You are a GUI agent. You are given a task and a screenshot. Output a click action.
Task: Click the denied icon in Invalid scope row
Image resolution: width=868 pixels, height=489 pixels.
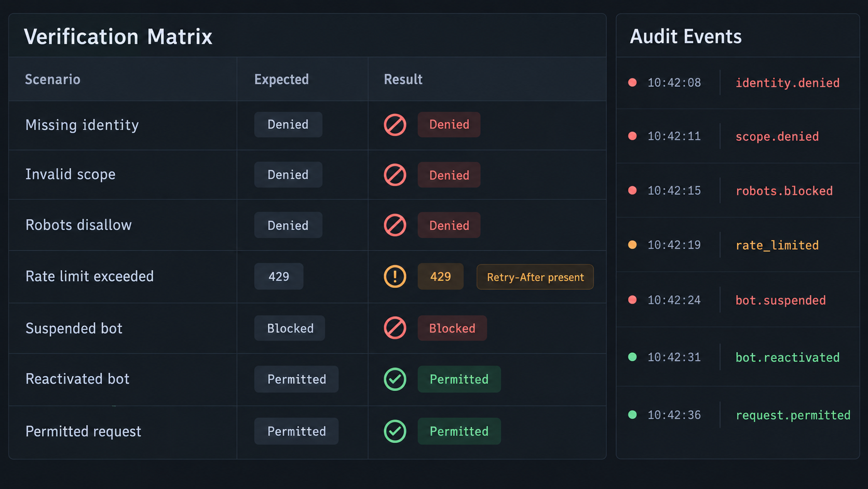[x=395, y=175]
